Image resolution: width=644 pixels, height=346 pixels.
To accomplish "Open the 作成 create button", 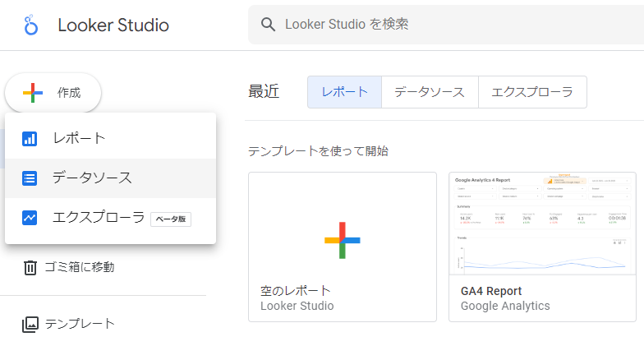I will coord(53,93).
